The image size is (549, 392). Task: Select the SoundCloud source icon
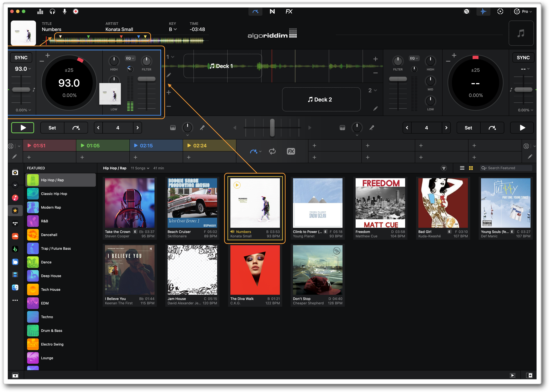point(15,236)
